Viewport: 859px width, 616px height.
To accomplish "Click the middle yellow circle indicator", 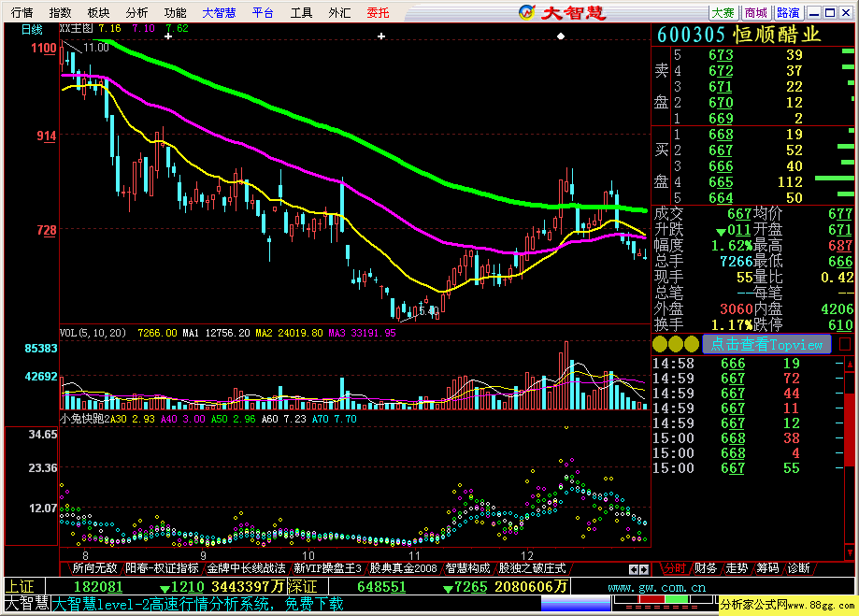I will coord(676,344).
